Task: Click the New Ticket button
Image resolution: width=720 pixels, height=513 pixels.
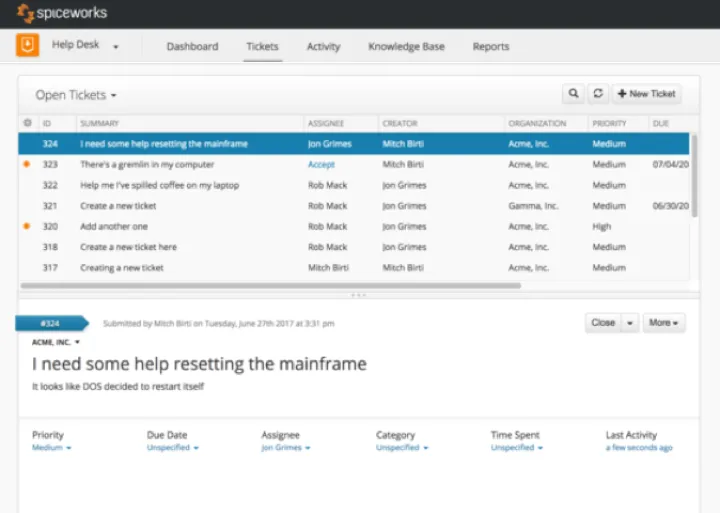Action: pyautogui.click(x=647, y=94)
